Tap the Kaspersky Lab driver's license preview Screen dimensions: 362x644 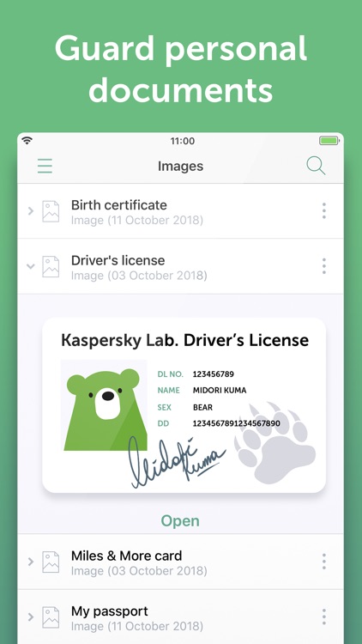click(x=184, y=405)
